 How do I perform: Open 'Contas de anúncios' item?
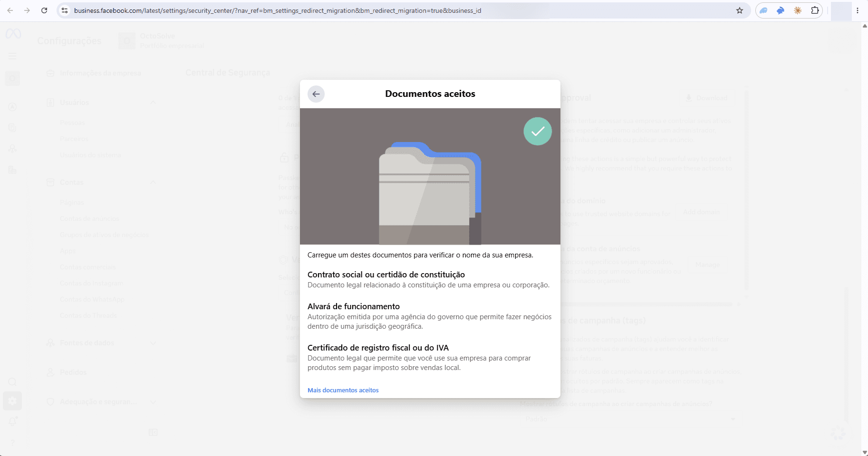(89, 219)
